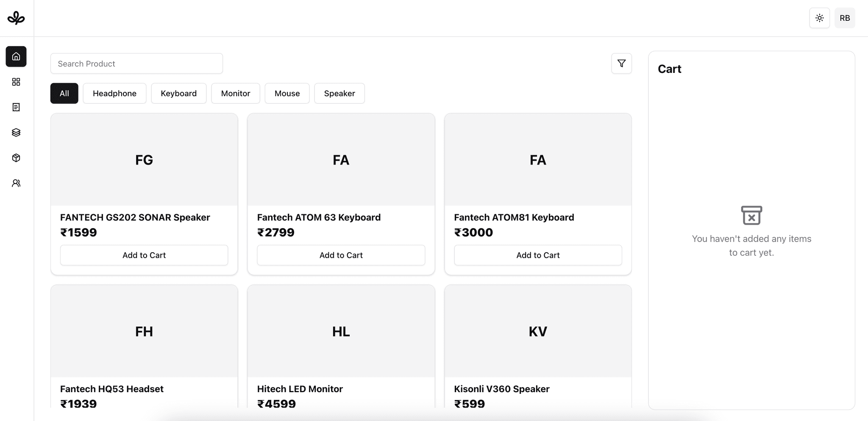Click the KV product thumbnail
Viewport: 868px width, 421px height.
(x=538, y=331)
